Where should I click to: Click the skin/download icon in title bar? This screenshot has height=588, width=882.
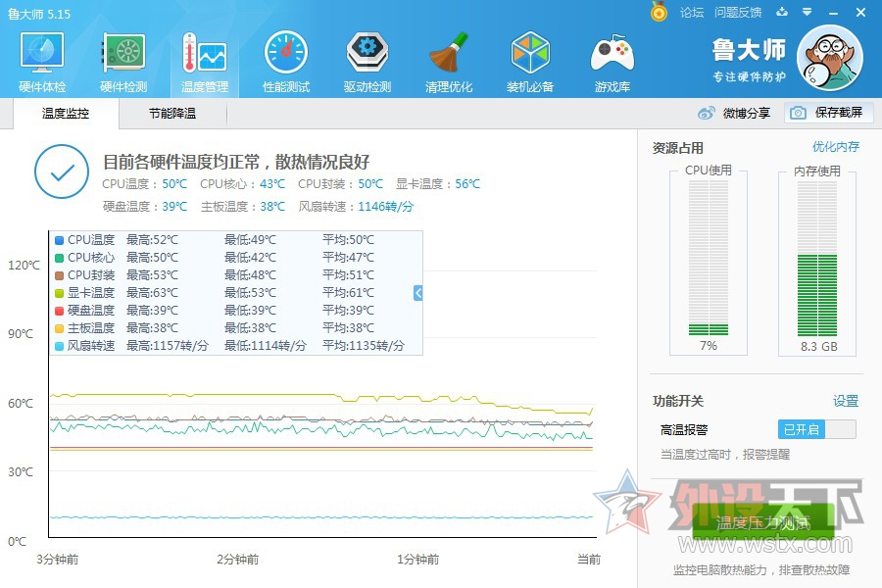(782, 12)
